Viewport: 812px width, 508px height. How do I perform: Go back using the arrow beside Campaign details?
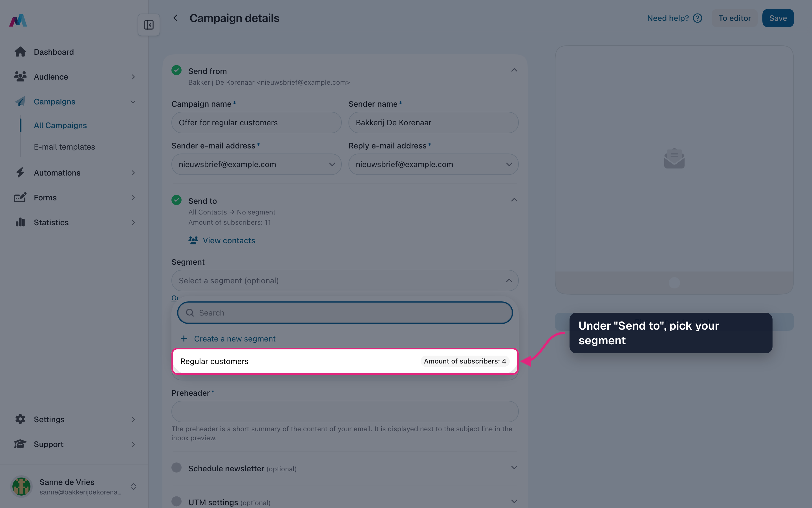[175, 18]
